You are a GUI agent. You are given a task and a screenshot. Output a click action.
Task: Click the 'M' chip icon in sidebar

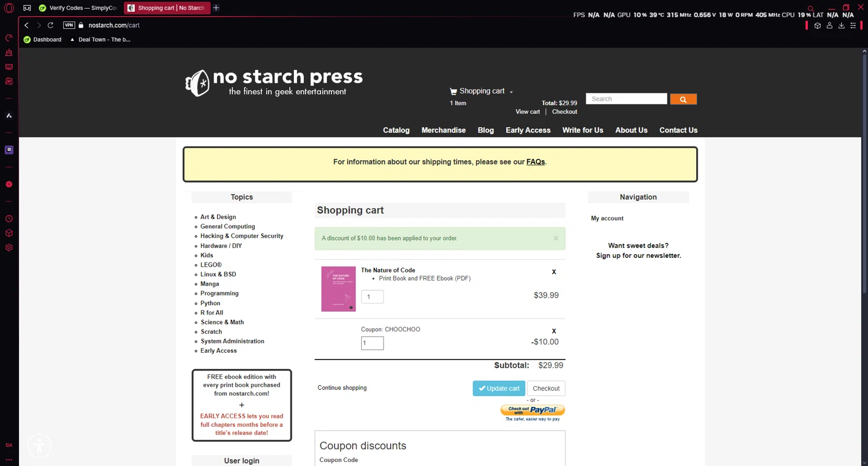(9, 82)
